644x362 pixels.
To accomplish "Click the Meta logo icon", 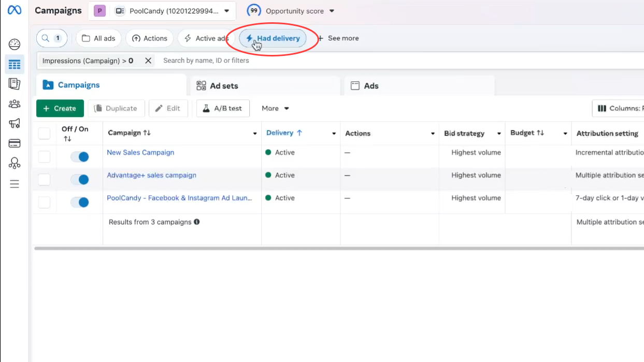I will coord(15,10).
